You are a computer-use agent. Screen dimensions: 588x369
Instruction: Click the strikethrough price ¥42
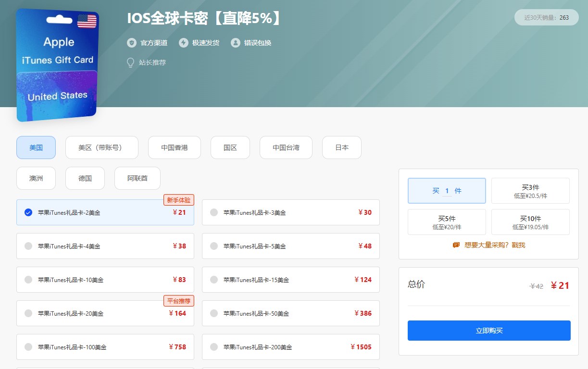[x=537, y=286]
